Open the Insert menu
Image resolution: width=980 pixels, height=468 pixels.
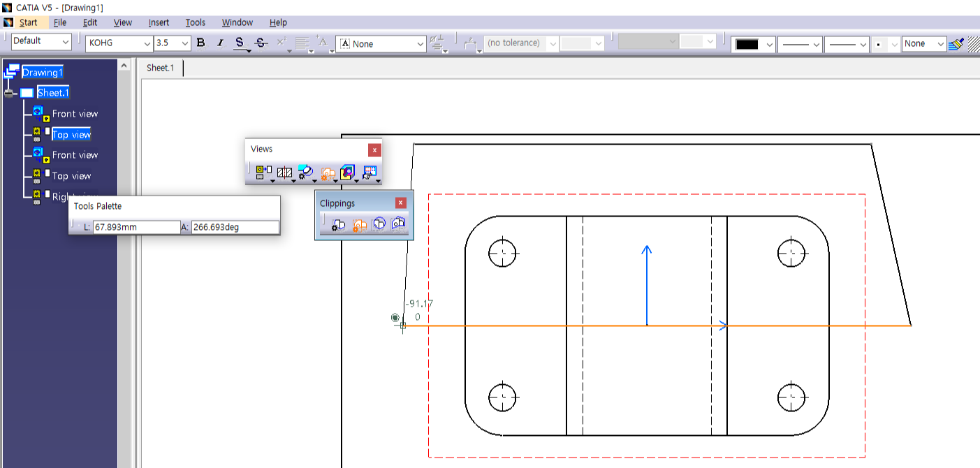[x=159, y=22]
